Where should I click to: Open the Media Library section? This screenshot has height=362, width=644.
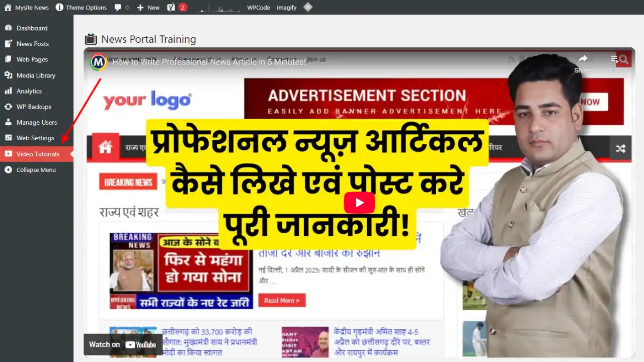click(x=37, y=75)
